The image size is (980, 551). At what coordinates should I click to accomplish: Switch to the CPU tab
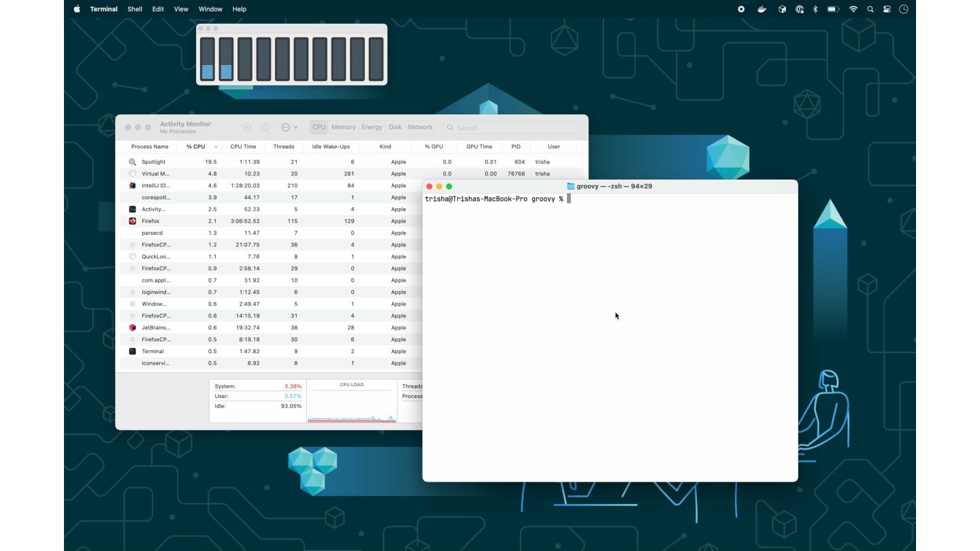click(x=318, y=127)
